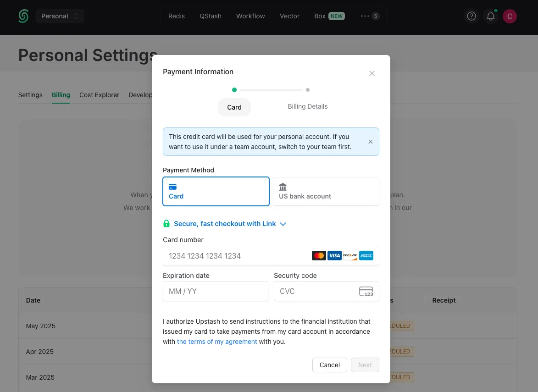
Task: Focus the Expiration date field
Action: point(216,291)
